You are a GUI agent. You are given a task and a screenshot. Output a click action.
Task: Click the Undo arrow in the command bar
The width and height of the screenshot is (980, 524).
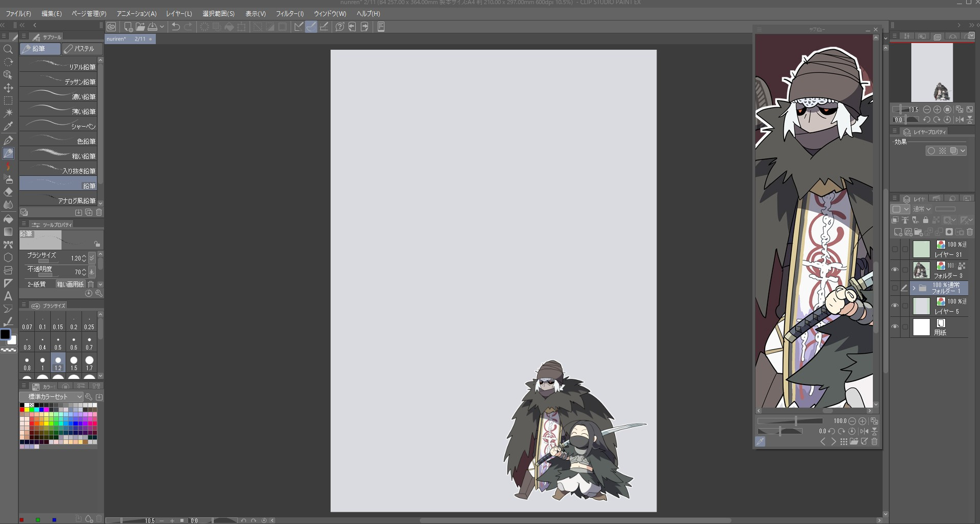point(176,27)
